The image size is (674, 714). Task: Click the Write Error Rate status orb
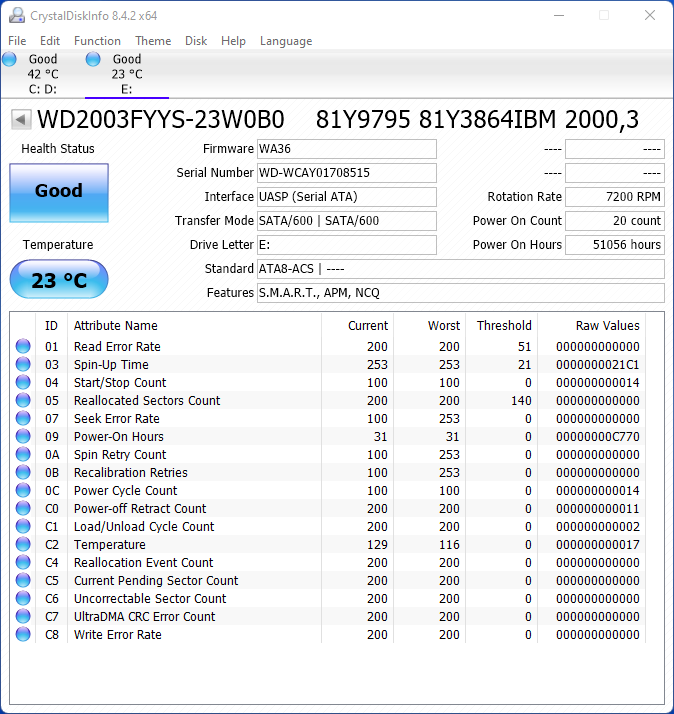tap(23, 635)
